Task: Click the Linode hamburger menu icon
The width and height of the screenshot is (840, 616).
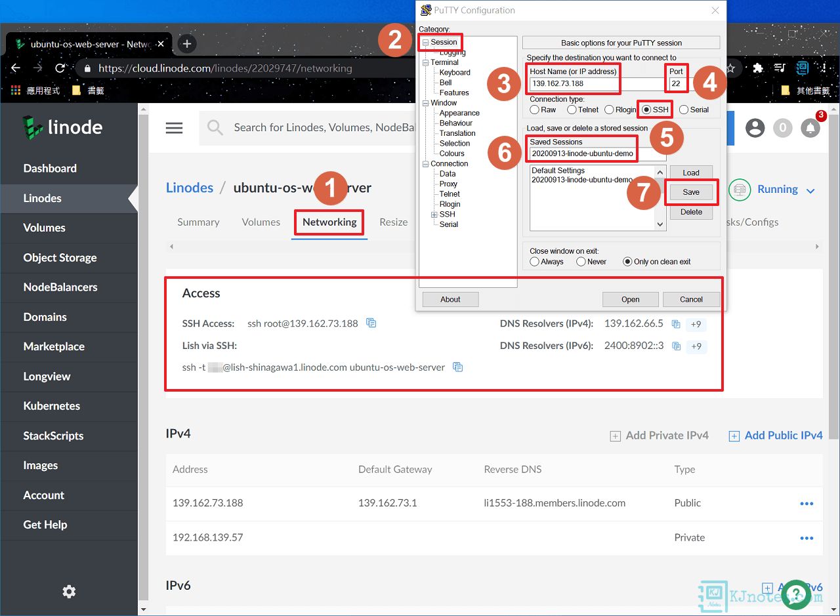Action: point(174,128)
